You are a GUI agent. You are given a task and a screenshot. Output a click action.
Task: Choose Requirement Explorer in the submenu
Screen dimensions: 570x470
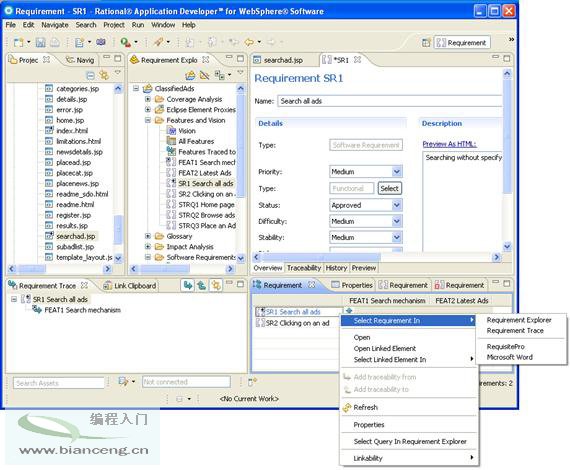point(519,320)
